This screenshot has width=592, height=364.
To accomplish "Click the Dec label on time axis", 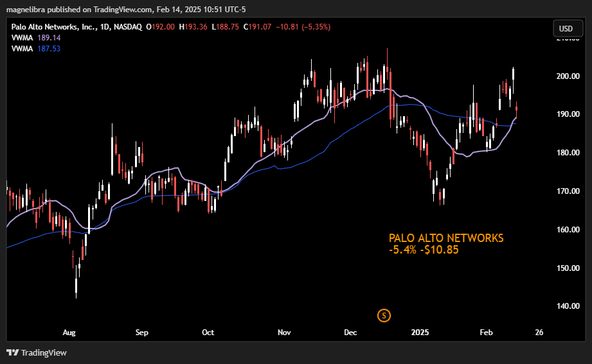I will pyautogui.click(x=350, y=333).
